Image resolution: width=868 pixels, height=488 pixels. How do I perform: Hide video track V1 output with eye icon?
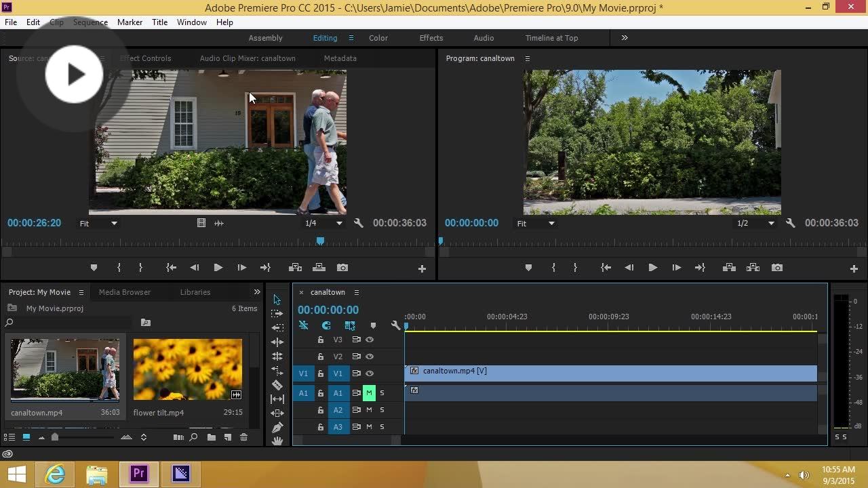(x=370, y=373)
